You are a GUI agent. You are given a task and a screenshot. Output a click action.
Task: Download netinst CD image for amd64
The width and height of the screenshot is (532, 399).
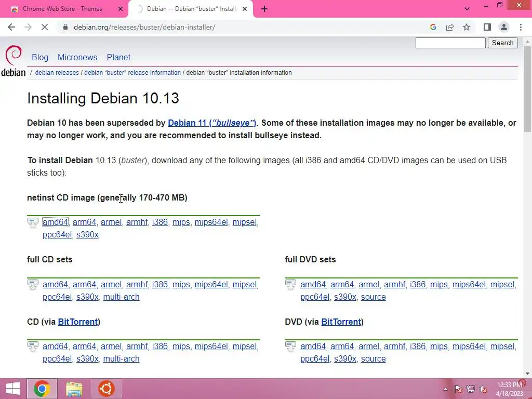(x=55, y=222)
